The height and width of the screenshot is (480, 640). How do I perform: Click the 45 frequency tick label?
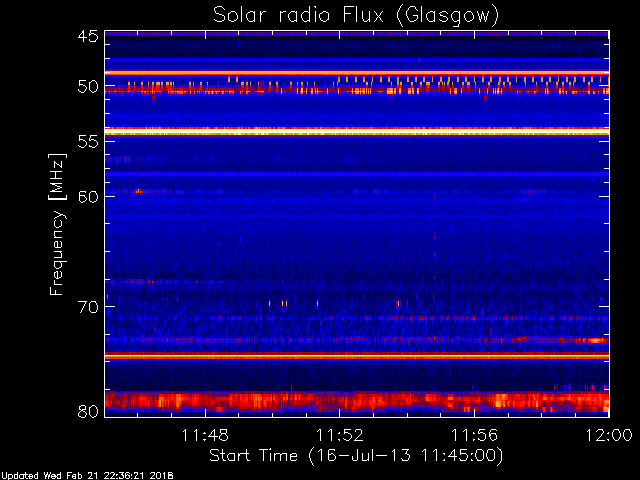pyautogui.click(x=88, y=37)
